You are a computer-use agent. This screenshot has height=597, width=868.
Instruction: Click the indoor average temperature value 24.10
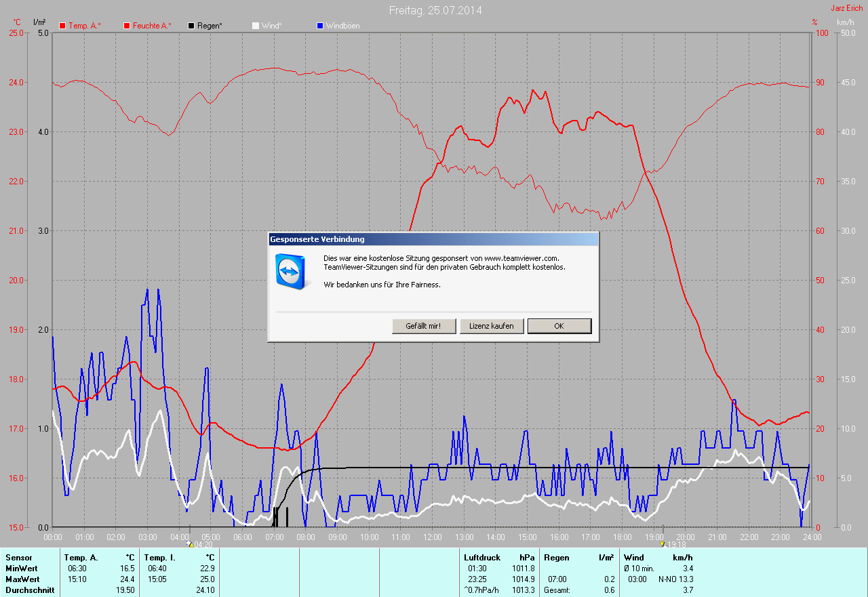tap(205, 590)
